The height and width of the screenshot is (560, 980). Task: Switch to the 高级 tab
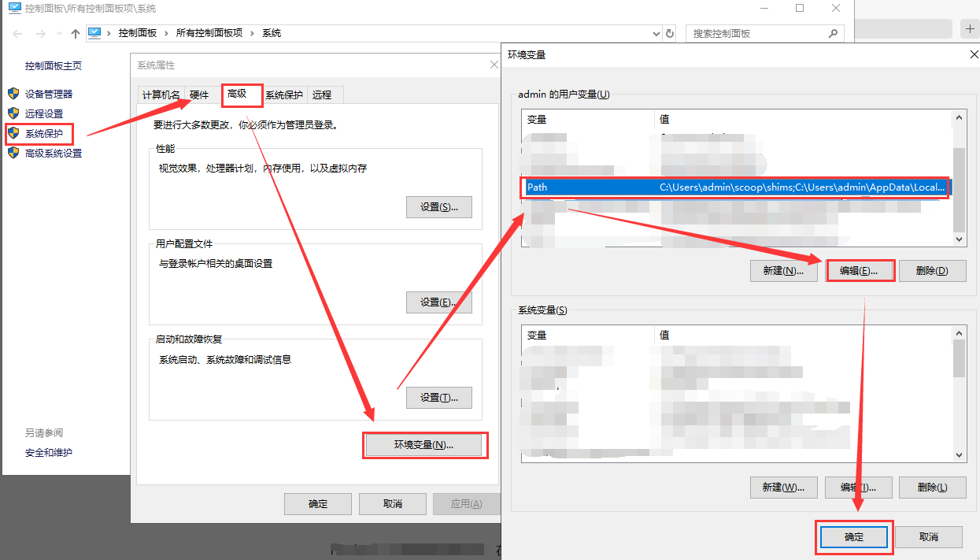(237, 94)
